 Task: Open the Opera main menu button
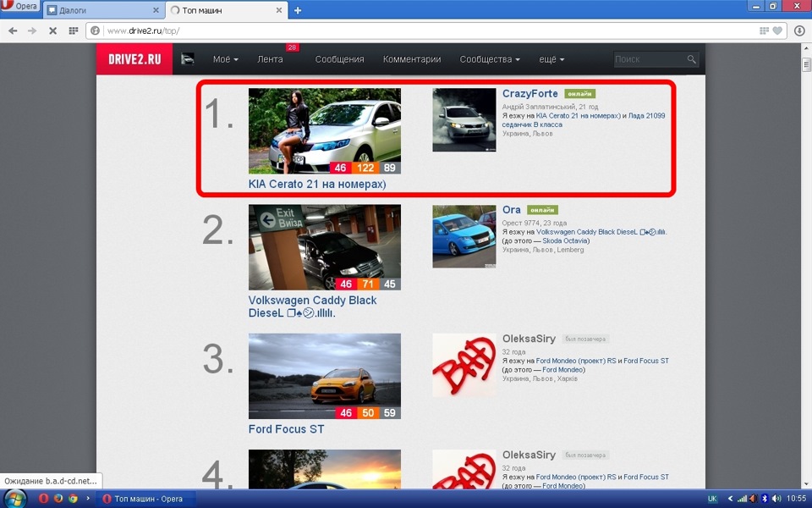(19, 7)
